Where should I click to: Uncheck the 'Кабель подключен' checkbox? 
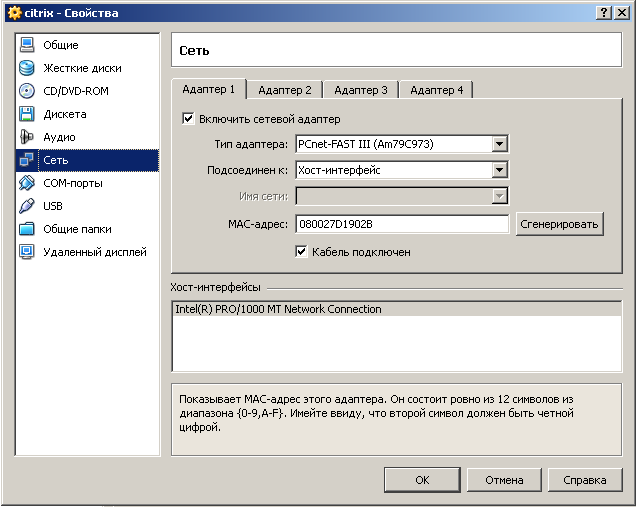point(301,252)
